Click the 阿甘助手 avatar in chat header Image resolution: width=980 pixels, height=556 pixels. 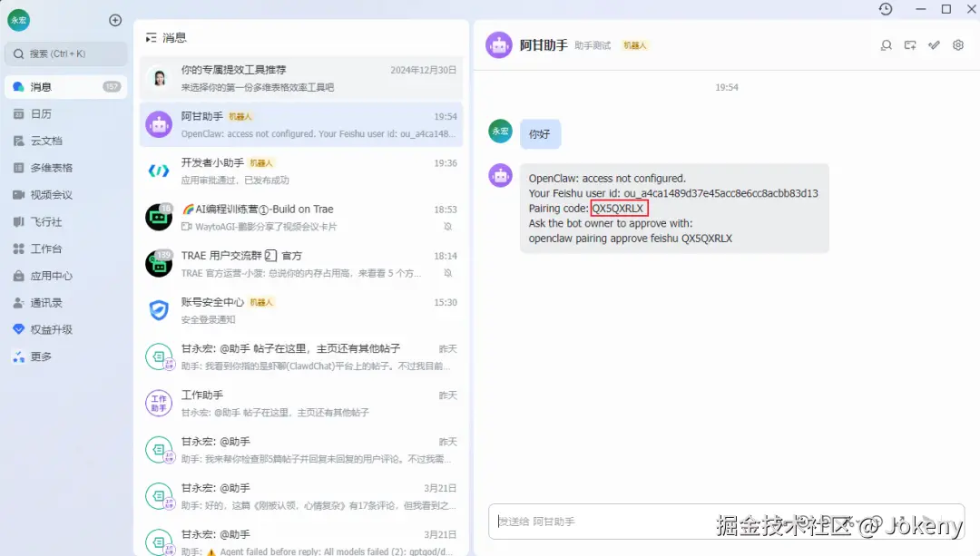point(499,45)
